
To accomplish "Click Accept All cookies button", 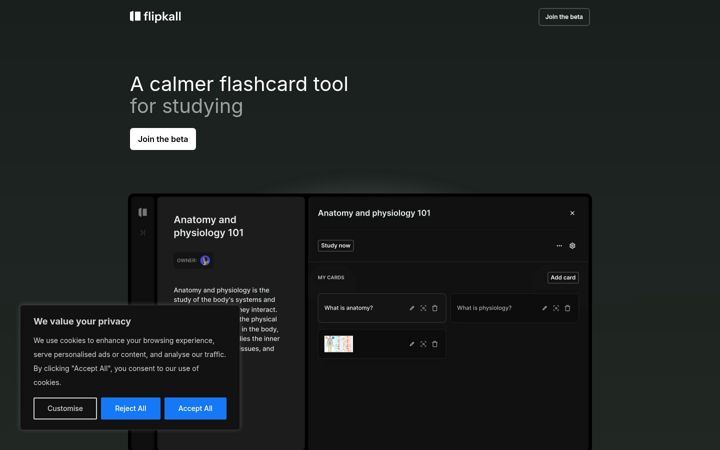I will point(195,408).
